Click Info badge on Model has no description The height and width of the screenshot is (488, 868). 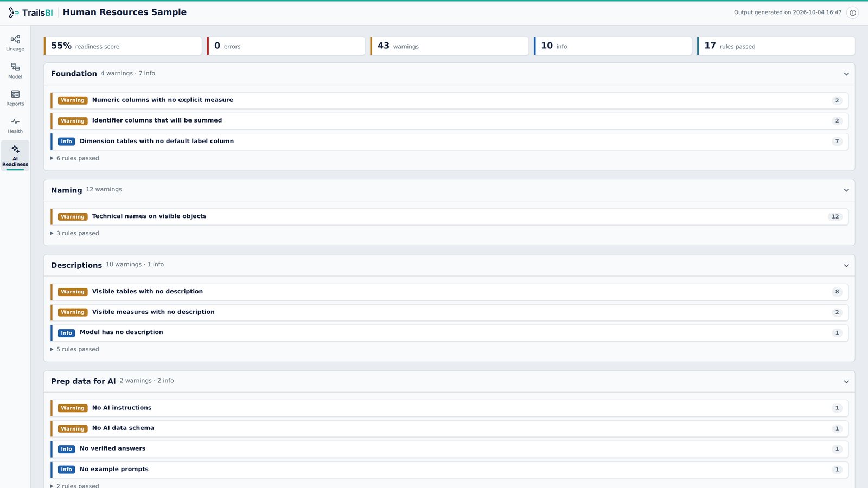click(66, 333)
